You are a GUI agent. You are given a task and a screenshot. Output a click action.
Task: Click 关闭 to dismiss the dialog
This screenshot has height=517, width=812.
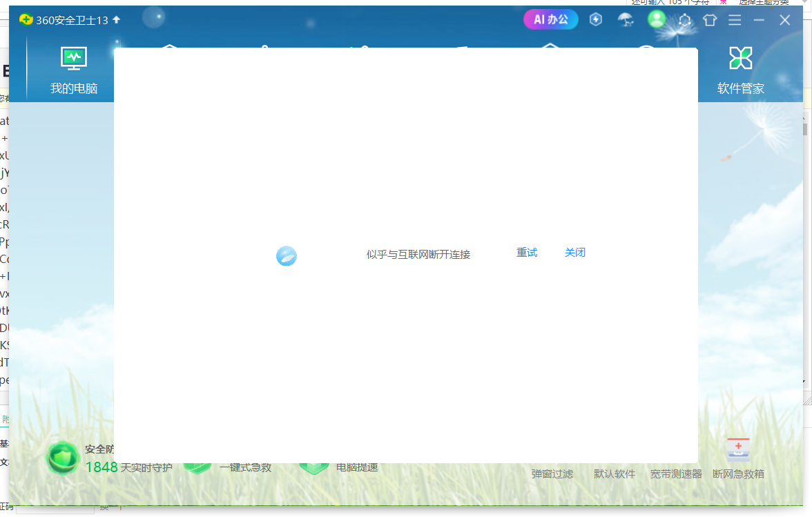point(574,253)
